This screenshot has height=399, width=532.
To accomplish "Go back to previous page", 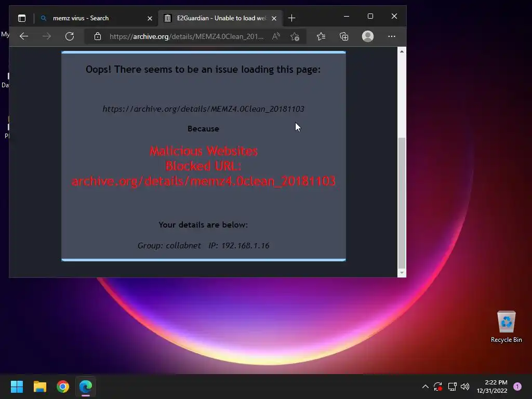I will click(x=24, y=36).
